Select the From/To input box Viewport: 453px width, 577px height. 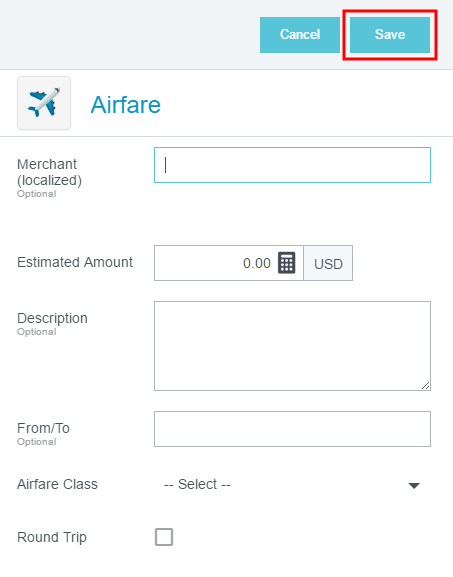[292, 429]
